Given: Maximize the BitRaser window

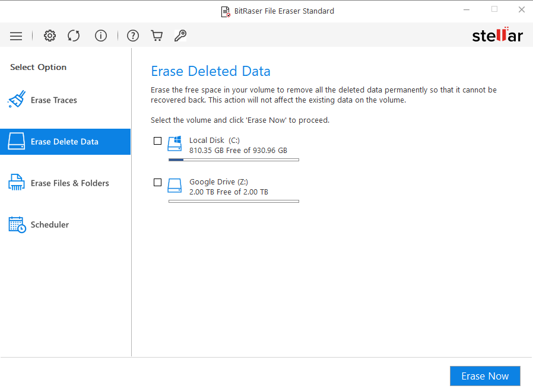Looking at the screenshot, I should tap(494, 9).
